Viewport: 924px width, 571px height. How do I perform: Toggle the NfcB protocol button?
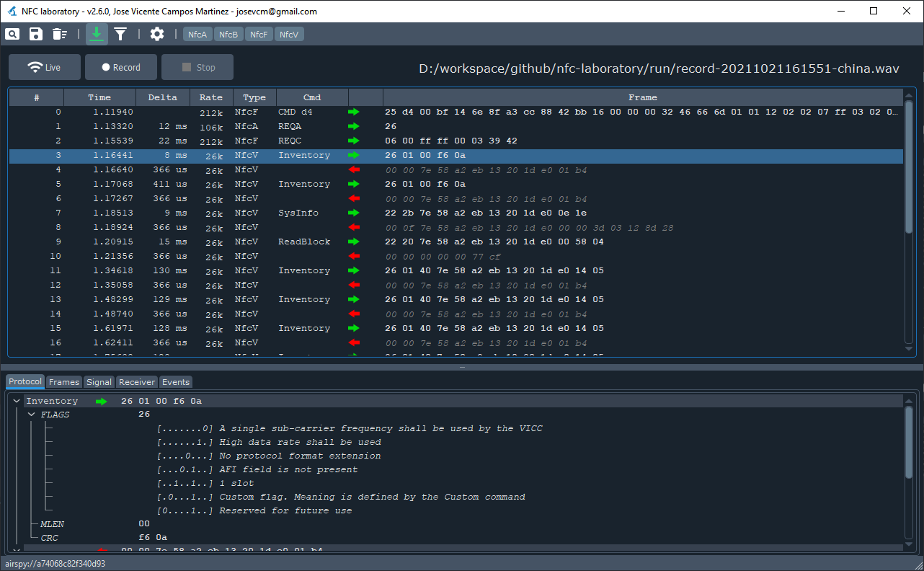click(228, 35)
